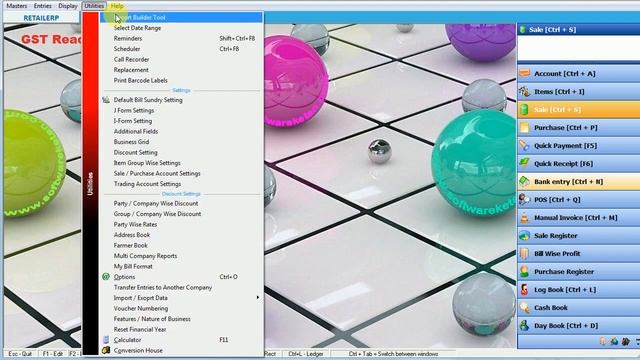Click the Purchase panel icon
640x360 pixels.
pos(524,127)
